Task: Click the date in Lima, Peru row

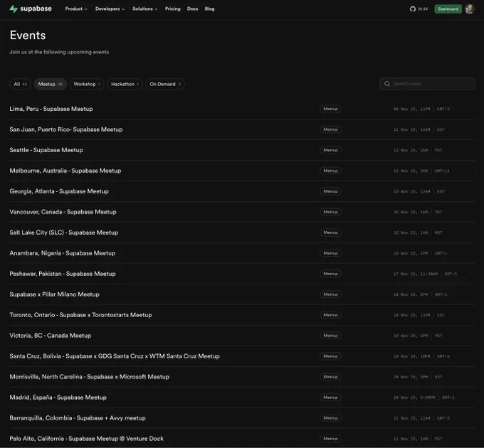Action: click(x=412, y=109)
